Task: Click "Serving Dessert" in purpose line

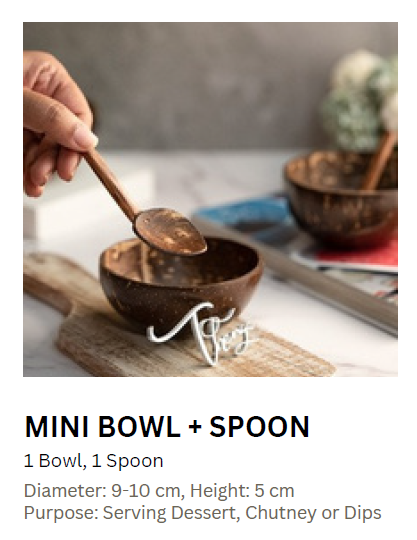Action: [171, 513]
